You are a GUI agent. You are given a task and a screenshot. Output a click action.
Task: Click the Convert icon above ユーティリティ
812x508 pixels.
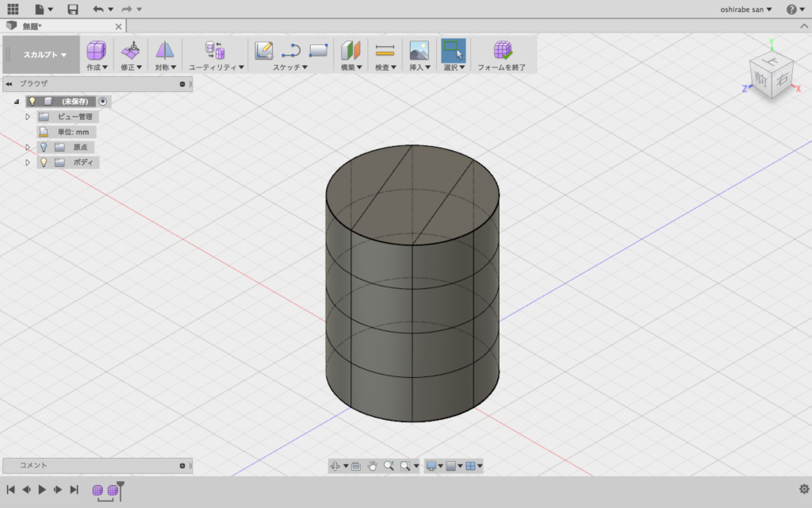[x=215, y=50]
